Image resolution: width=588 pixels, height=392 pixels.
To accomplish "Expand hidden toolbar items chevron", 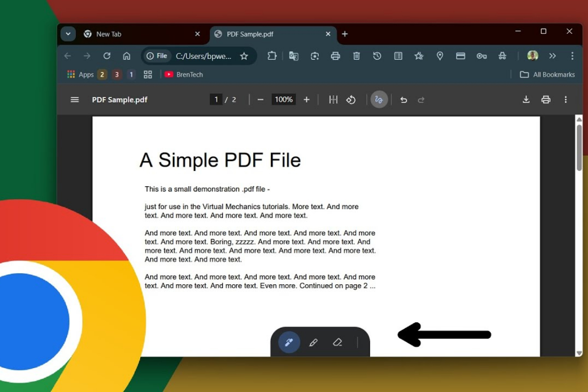I will tap(553, 56).
